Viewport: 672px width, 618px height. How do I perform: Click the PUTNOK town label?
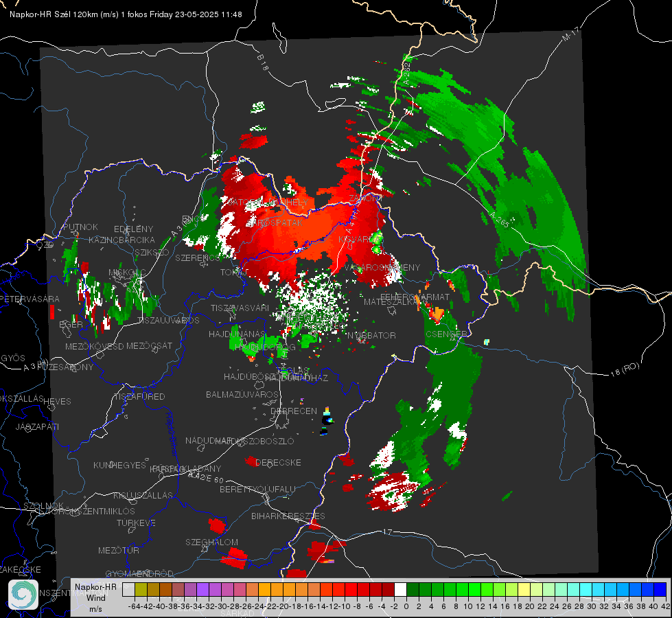(80, 227)
